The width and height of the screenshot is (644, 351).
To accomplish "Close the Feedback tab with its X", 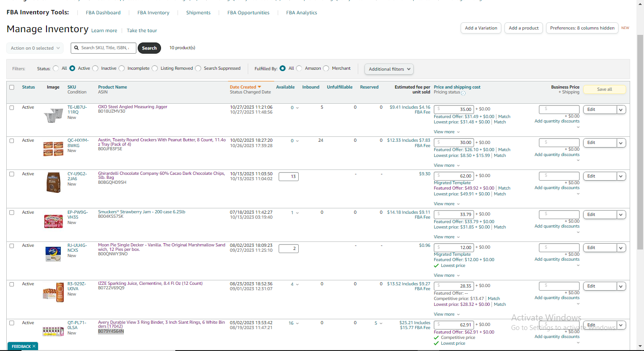I will click(x=34, y=347).
